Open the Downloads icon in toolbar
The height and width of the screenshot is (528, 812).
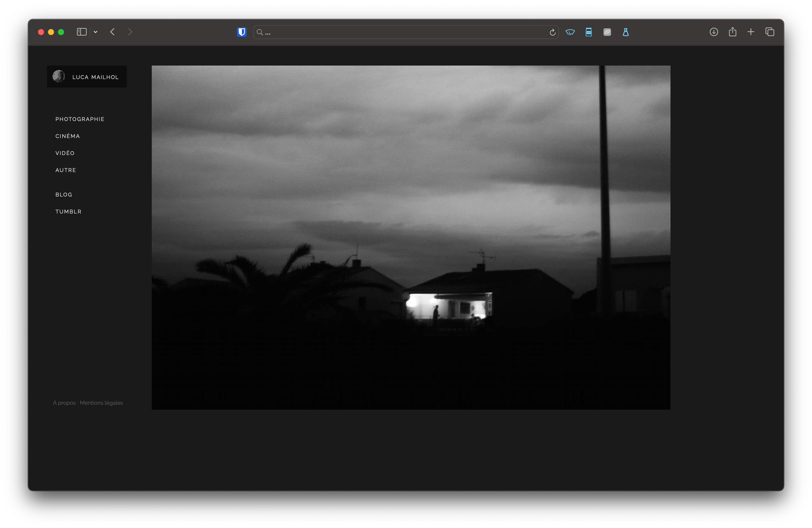(x=714, y=32)
